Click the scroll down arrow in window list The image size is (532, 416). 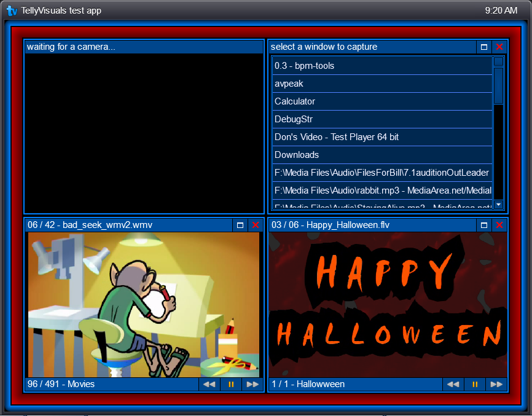coord(498,204)
